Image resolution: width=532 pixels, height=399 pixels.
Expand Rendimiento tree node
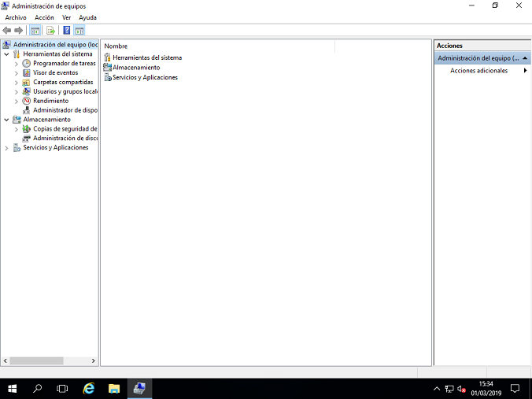click(17, 101)
